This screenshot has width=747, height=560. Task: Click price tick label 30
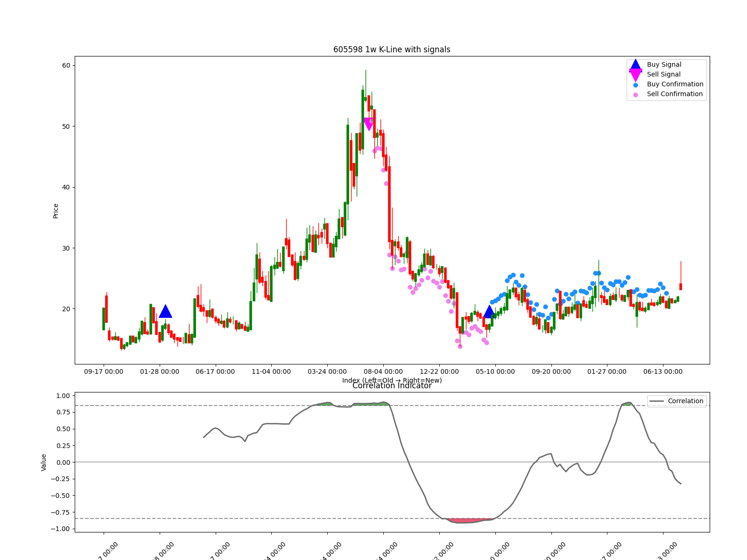click(x=66, y=248)
